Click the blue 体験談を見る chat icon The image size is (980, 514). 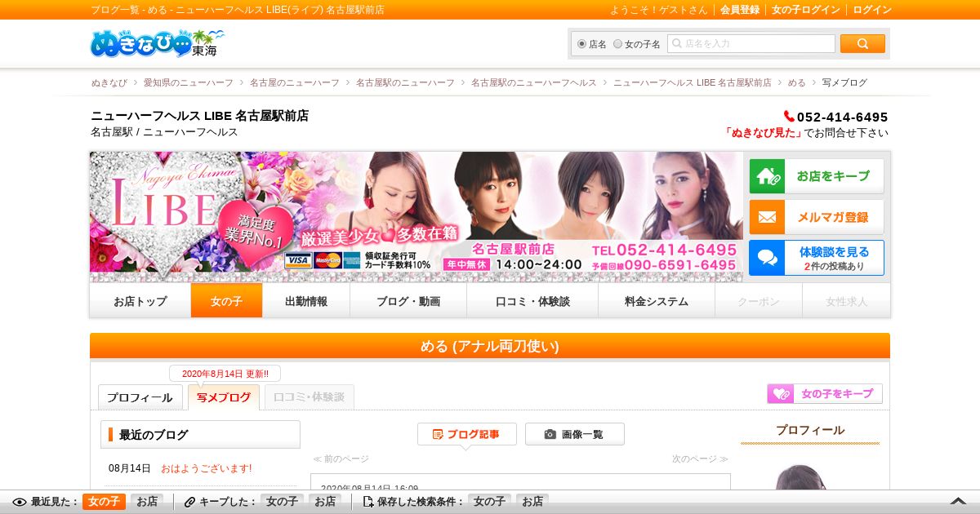coord(767,258)
